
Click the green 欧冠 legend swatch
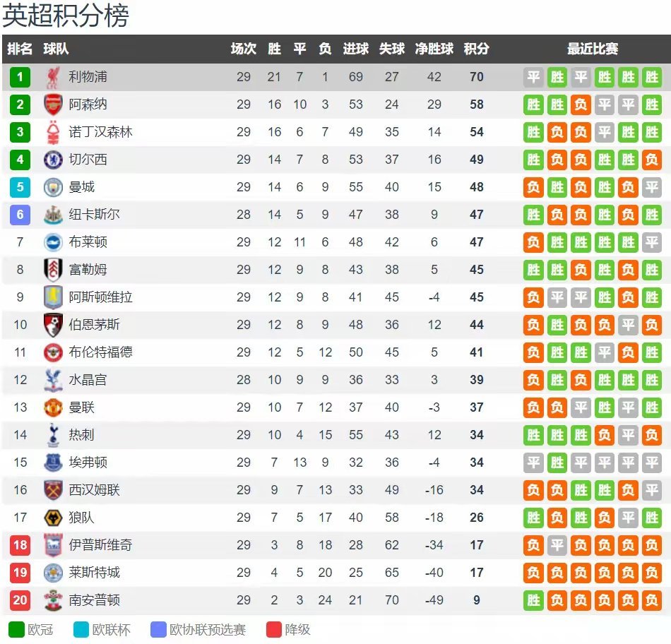pyautogui.click(x=16, y=629)
